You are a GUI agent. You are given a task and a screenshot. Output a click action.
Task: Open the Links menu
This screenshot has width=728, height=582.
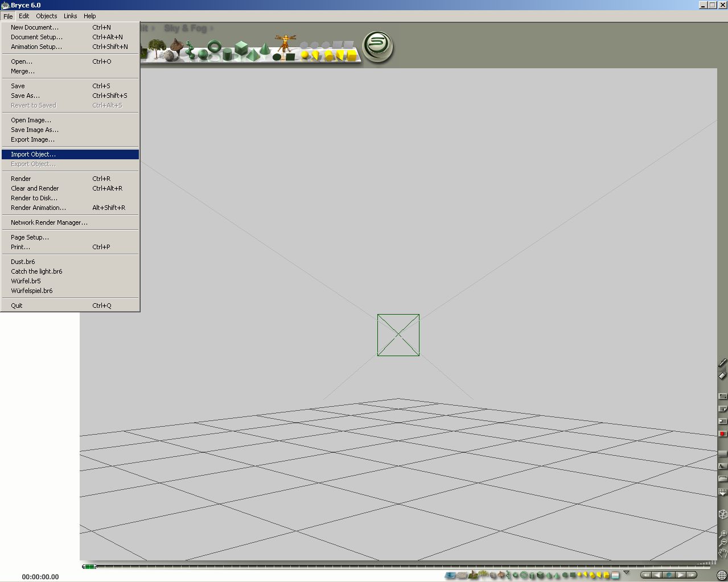tap(71, 16)
